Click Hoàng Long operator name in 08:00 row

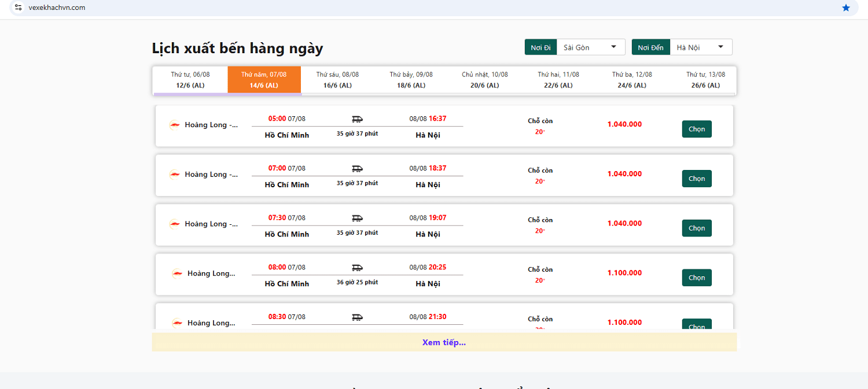tap(211, 273)
